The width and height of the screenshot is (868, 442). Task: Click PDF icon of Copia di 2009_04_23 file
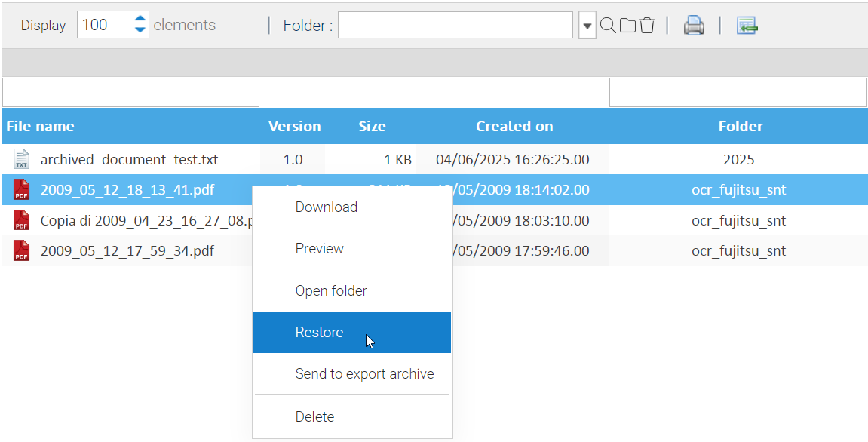tap(22, 220)
